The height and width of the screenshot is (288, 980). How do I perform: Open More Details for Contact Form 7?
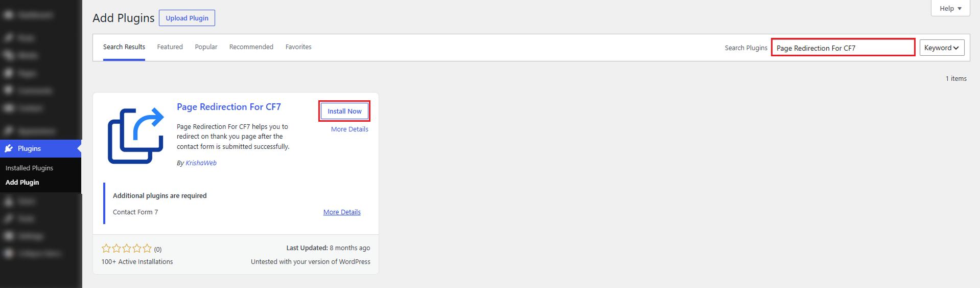(x=342, y=212)
